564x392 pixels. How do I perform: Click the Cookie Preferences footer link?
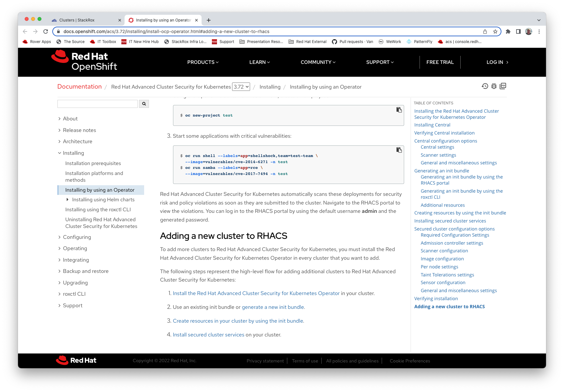click(x=410, y=361)
